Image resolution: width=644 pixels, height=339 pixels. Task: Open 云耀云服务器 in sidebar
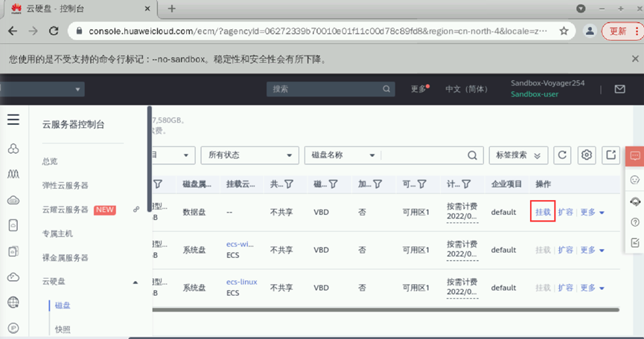click(x=65, y=210)
